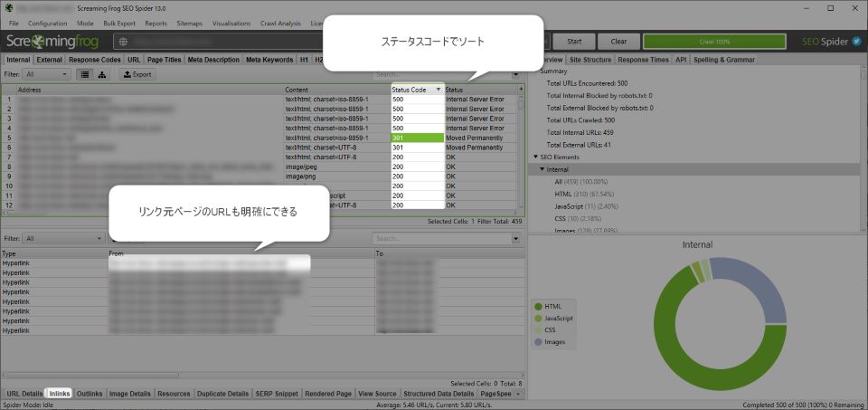The image size is (868, 410).
Task: Open the Structured Data Details tab
Action: 439,394
